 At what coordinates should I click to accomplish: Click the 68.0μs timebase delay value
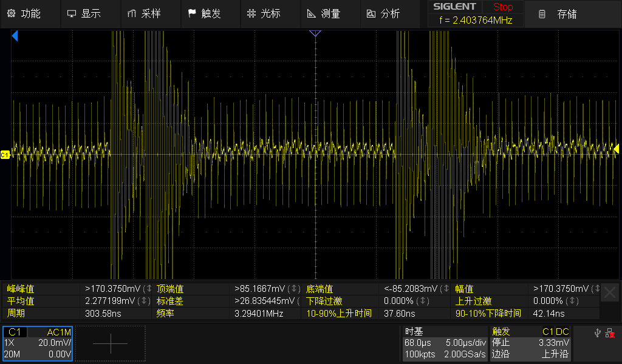(418, 343)
